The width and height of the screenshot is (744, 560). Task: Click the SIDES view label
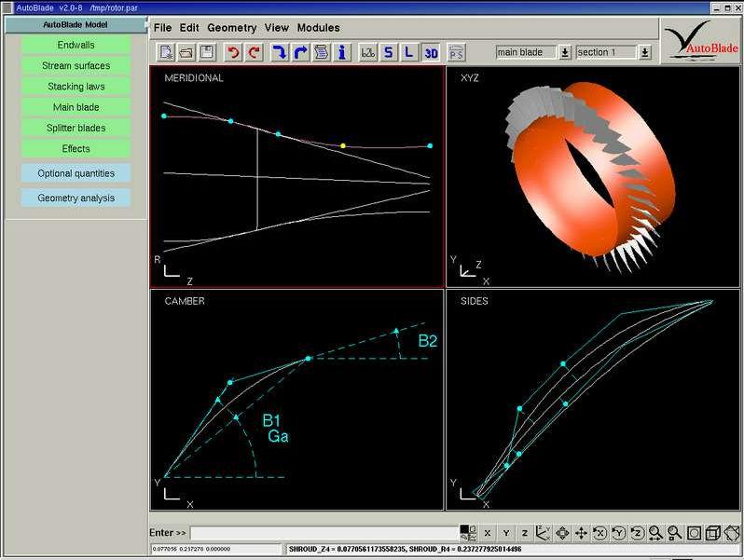[474, 301]
